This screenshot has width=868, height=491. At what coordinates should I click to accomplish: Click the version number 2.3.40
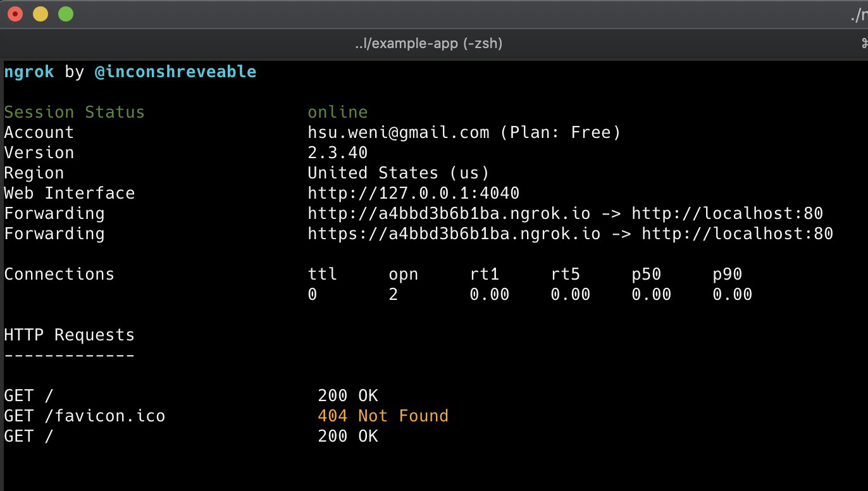(x=338, y=152)
